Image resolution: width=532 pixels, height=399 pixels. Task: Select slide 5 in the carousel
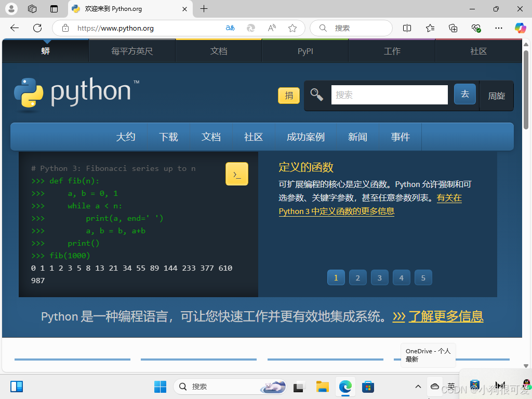423,278
